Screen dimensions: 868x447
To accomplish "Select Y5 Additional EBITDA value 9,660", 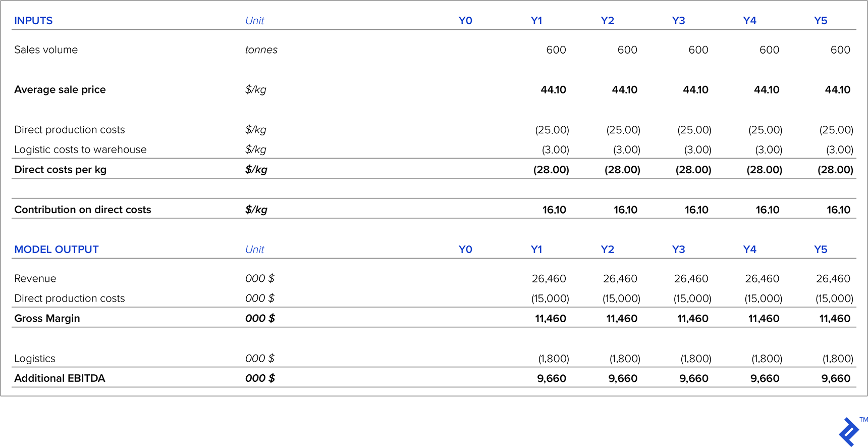I will click(835, 379).
